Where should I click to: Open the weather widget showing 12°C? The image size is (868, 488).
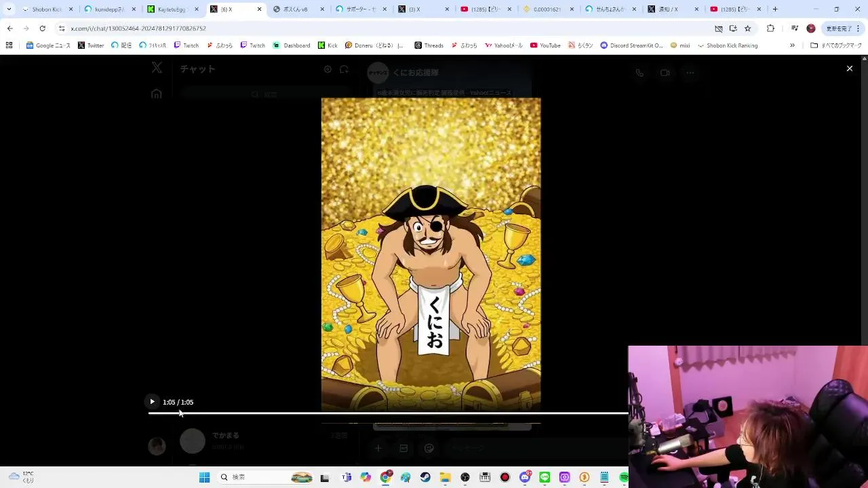(20, 477)
